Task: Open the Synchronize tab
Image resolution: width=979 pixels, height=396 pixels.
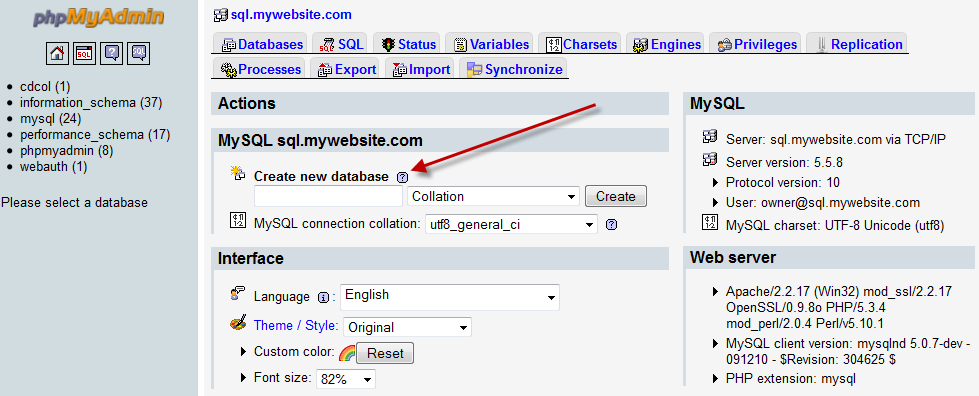Action: (x=514, y=69)
